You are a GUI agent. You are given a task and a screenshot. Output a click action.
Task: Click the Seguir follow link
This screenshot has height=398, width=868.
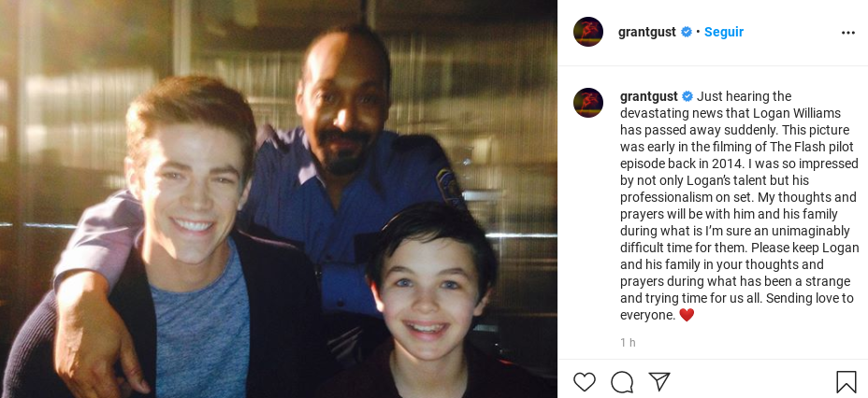click(724, 32)
